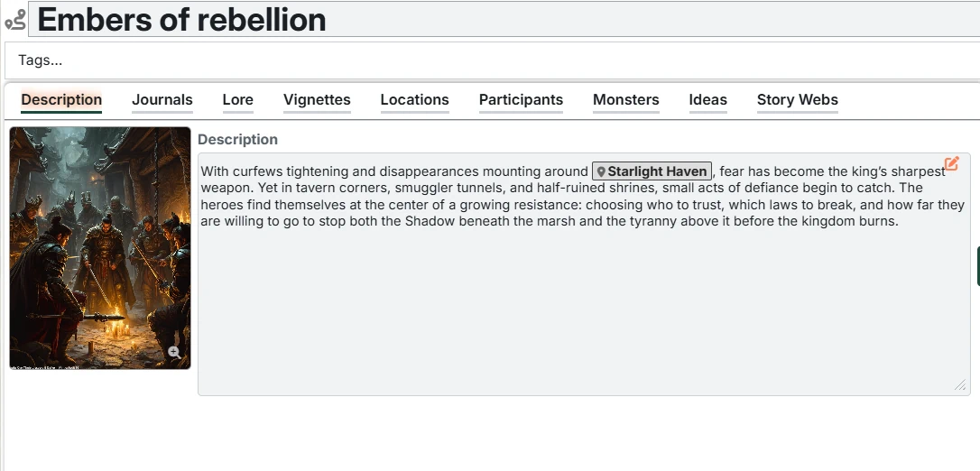
Task: View the Monsters tab
Action: tap(625, 100)
